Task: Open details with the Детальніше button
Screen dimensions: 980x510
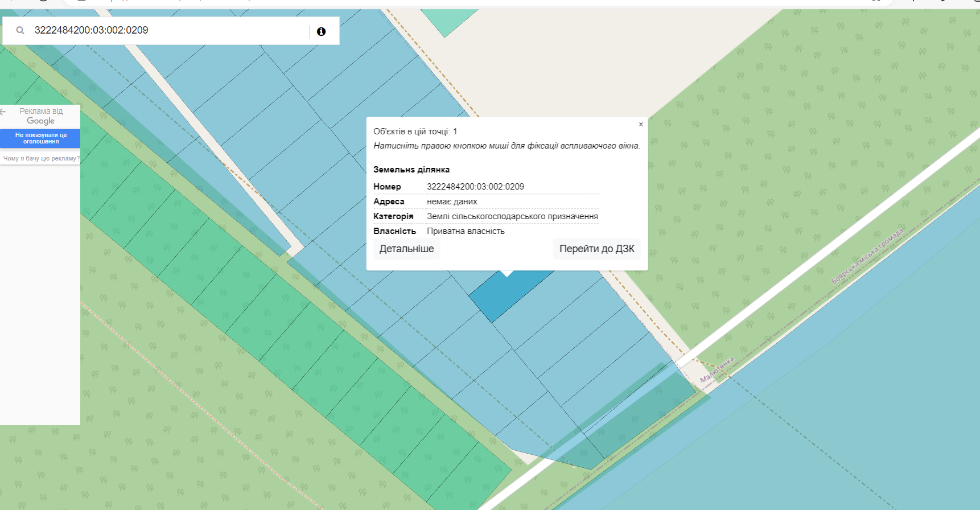Action: coord(406,249)
